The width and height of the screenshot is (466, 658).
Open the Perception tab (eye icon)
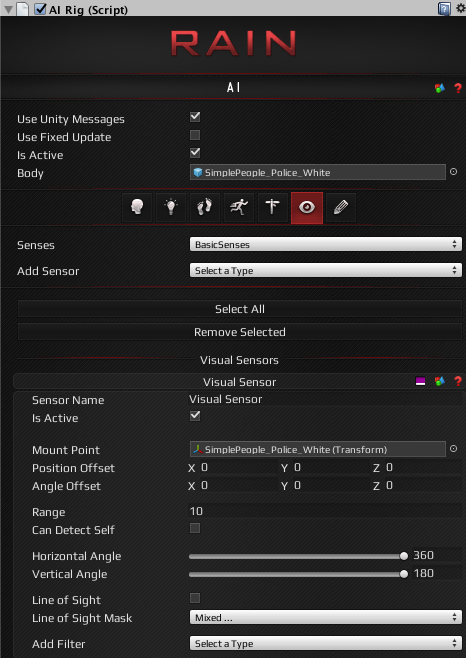pyautogui.click(x=307, y=208)
